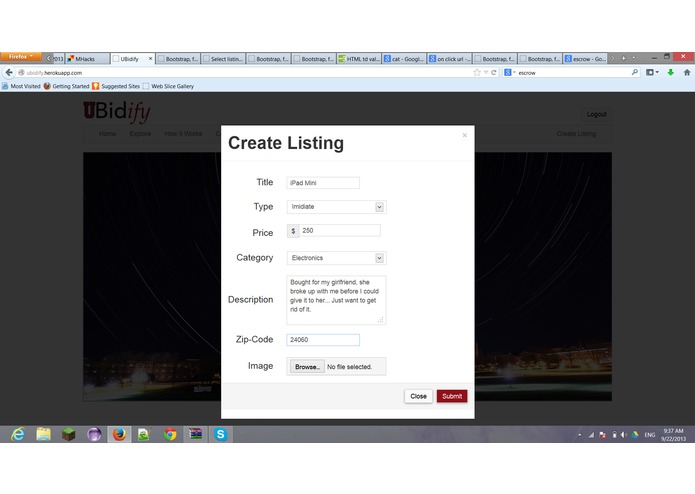Close the UBidify browser tab
Viewport: 695px width, 494px height.
[x=150, y=58]
